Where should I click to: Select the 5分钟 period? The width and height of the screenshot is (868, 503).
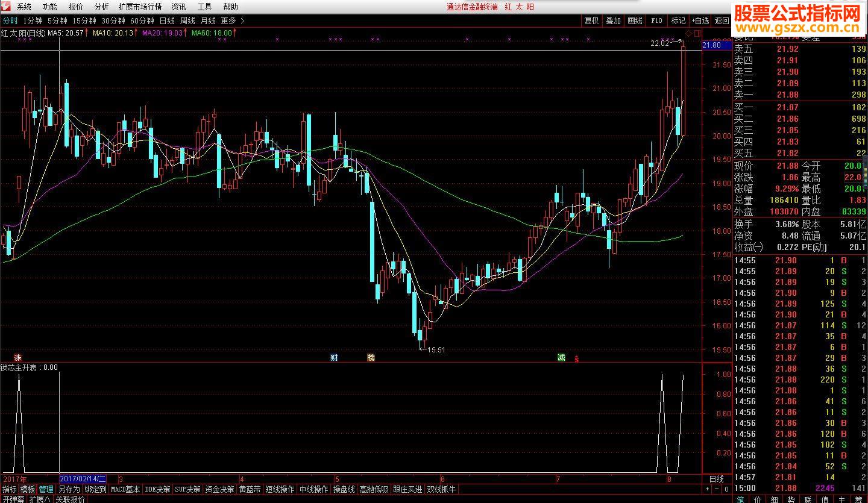coord(58,20)
